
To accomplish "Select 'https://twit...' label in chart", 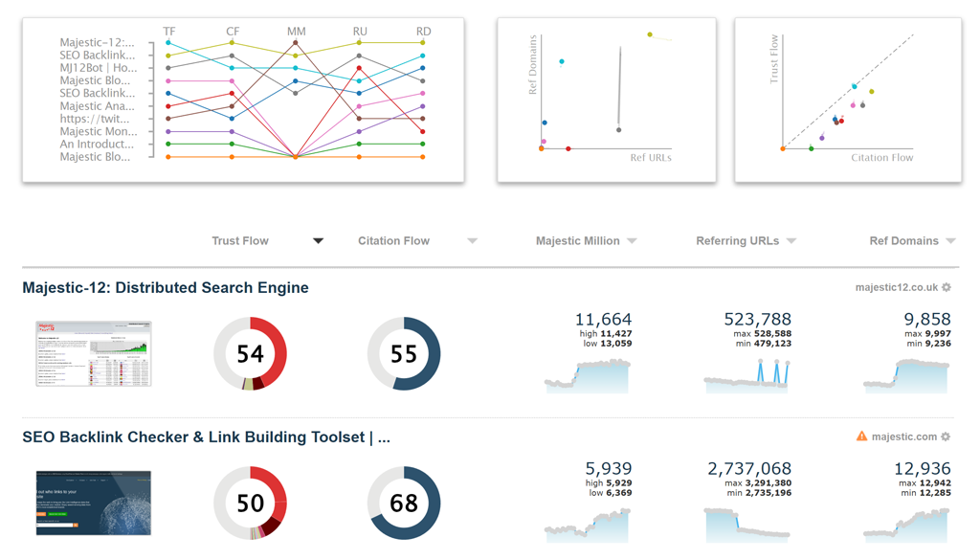I will coord(95,119).
